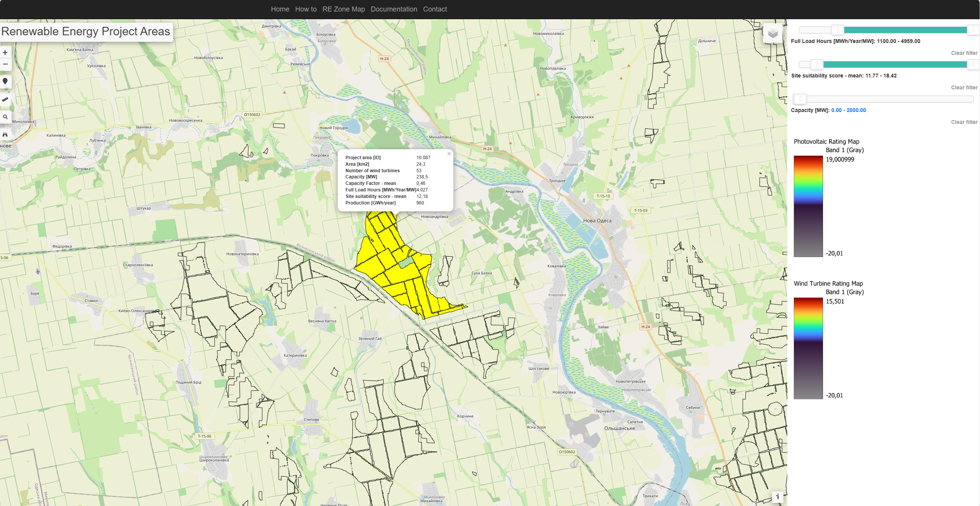Zoom in the map with plus button
The width and height of the screenshot is (980, 506).
5,53
